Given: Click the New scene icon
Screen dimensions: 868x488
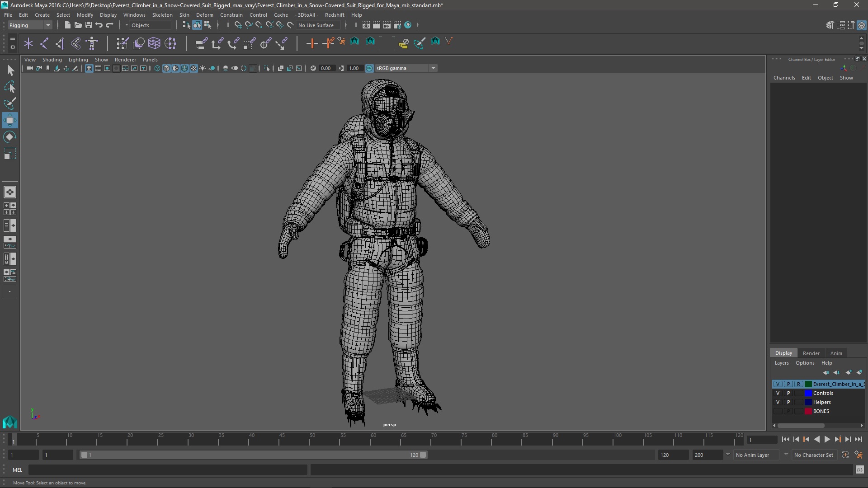Looking at the screenshot, I should 67,25.
